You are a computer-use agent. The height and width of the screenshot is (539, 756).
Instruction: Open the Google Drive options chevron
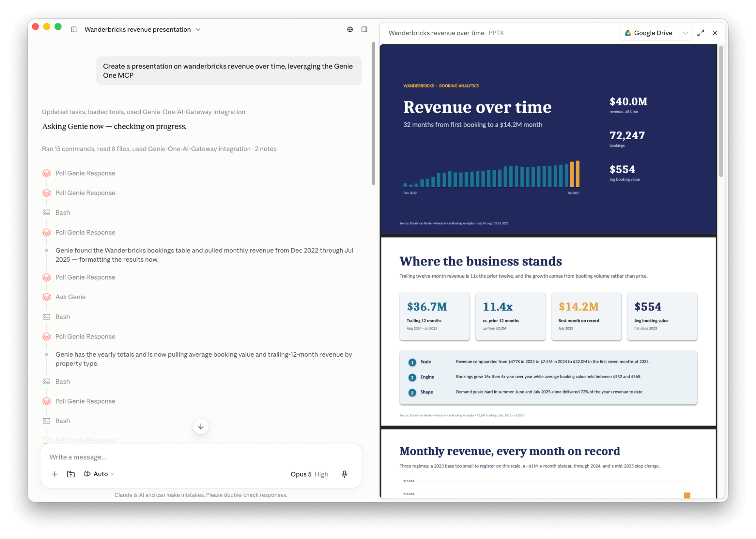[685, 33]
